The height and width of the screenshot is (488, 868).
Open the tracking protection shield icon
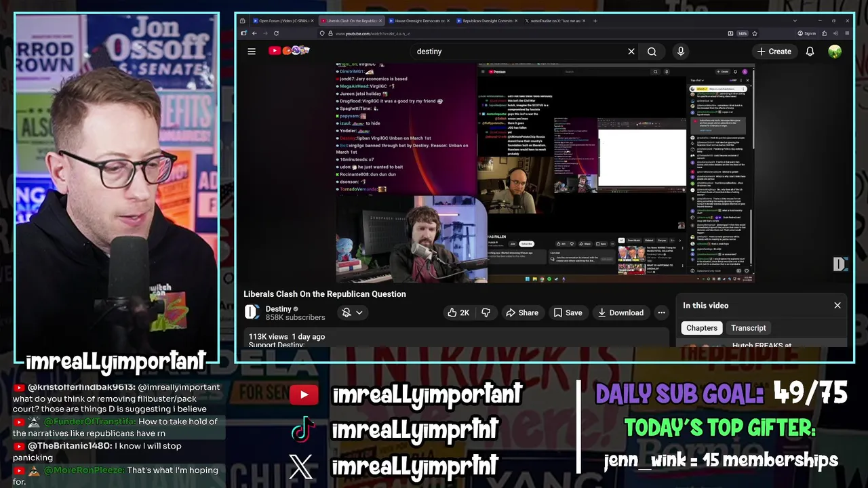tap(322, 33)
